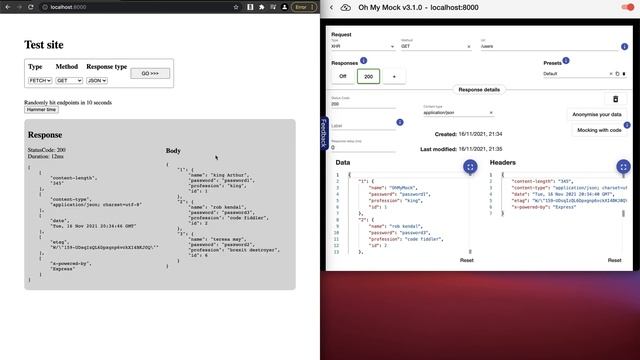
Task: Open the browser media control icon
Action: (273, 7)
